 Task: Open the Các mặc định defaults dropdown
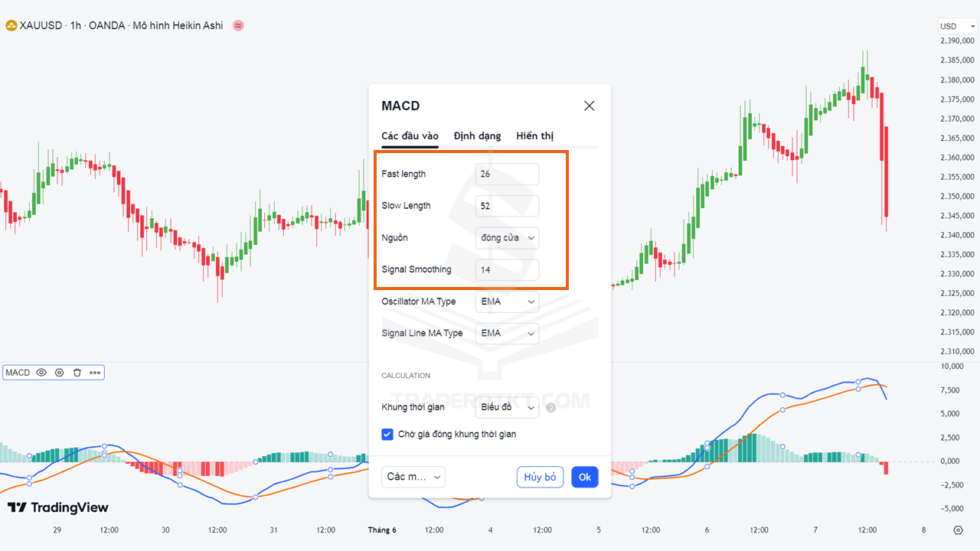(413, 477)
